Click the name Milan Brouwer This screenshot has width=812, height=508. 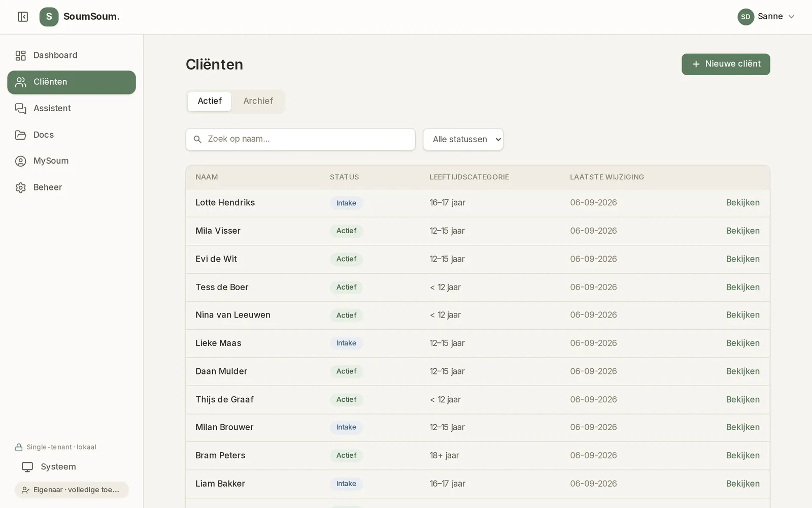pos(224,427)
